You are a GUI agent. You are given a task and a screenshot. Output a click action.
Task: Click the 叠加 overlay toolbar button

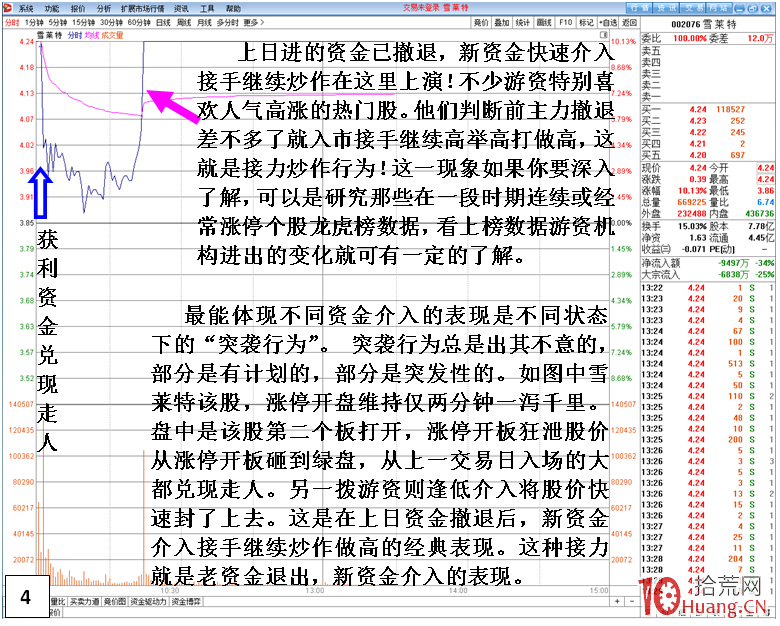pyautogui.click(x=501, y=22)
